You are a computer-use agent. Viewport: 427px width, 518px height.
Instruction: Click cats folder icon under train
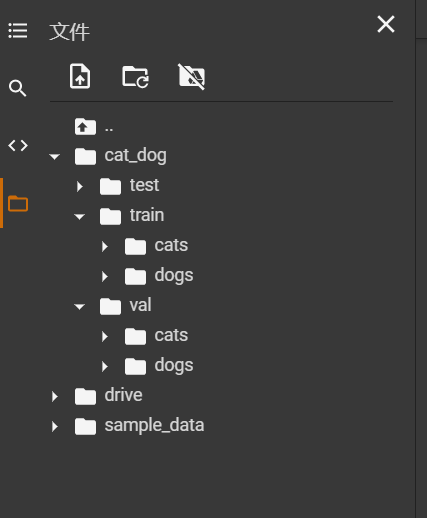click(135, 246)
